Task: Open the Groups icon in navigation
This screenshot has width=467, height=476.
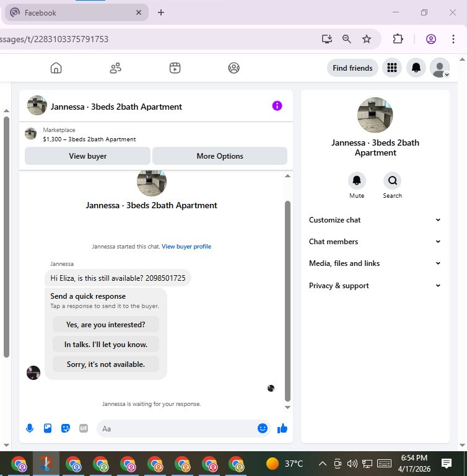Action: coord(234,68)
